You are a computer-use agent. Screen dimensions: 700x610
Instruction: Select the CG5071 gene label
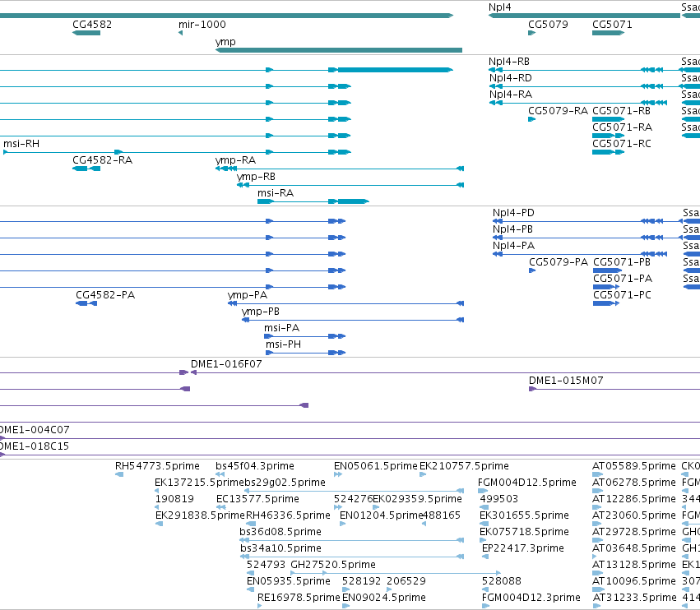click(x=612, y=24)
